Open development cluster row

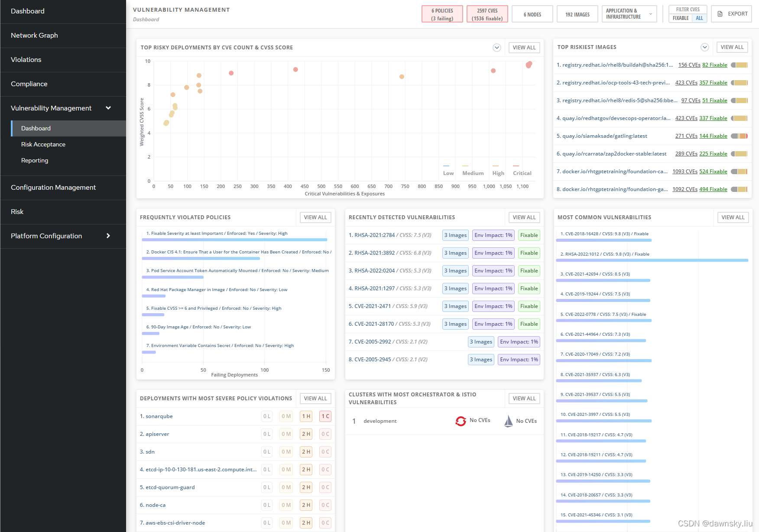444,421
